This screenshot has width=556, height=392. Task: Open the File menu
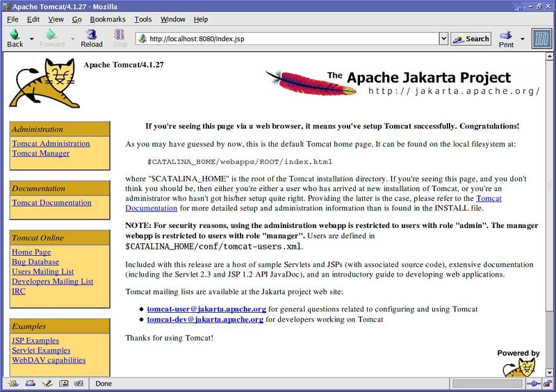pyautogui.click(x=13, y=19)
